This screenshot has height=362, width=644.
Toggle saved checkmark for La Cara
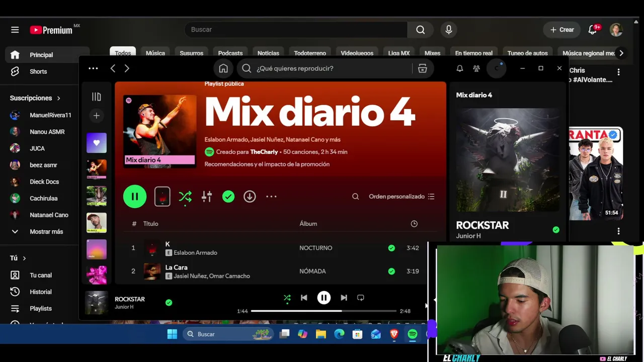coord(391,271)
